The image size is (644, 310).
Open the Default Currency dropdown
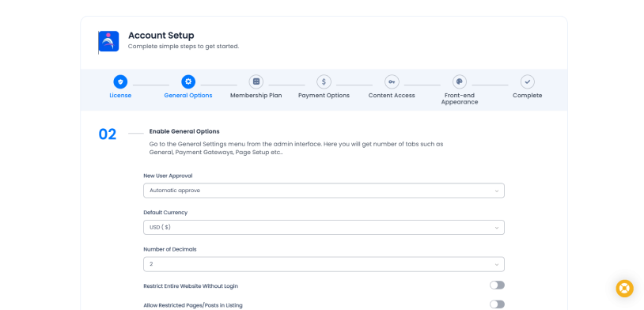point(324,228)
